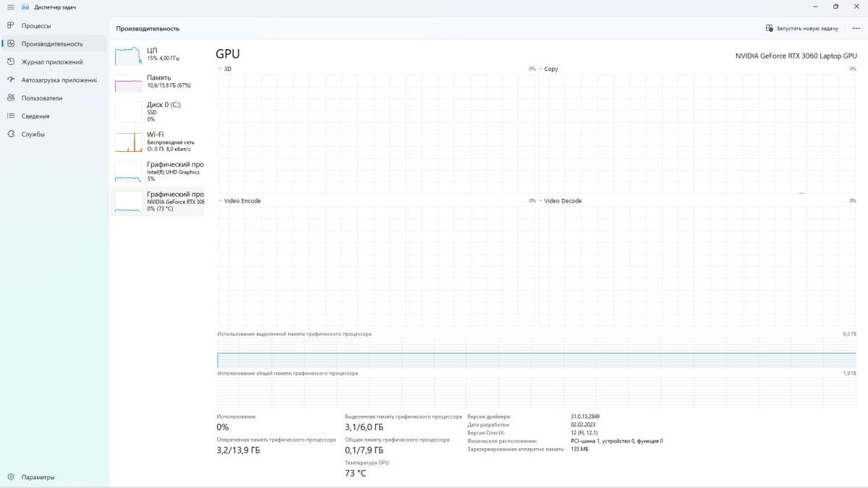The image size is (868, 488).
Task: Click the Процессы sidebar icon
Action: point(11,25)
